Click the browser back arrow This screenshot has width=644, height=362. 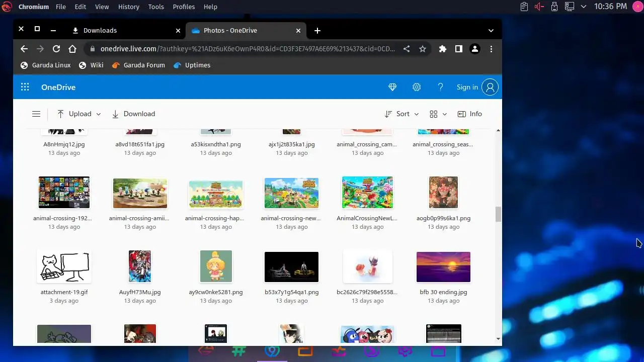click(x=24, y=49)
